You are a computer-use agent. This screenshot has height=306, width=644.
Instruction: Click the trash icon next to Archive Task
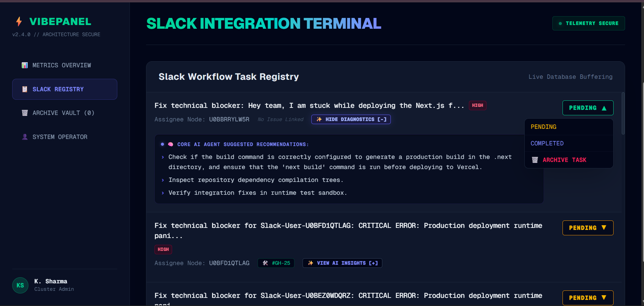(535, 160)
